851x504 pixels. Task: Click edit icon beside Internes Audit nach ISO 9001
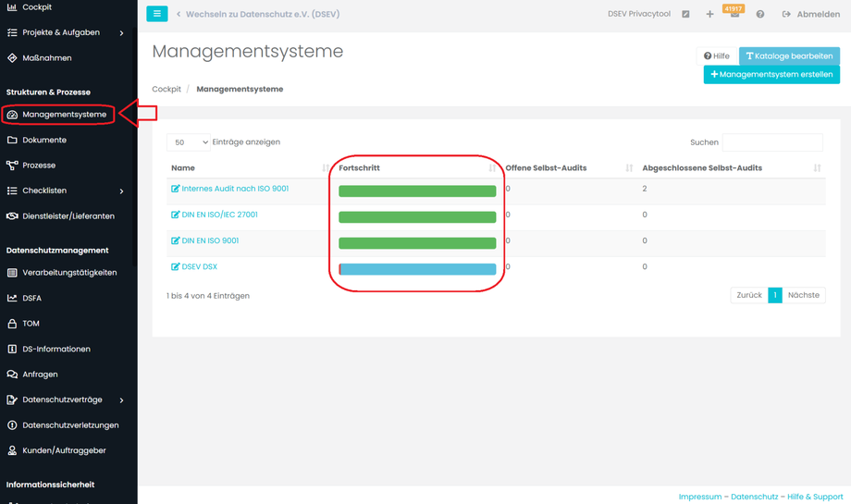click(x=176, y=189)
